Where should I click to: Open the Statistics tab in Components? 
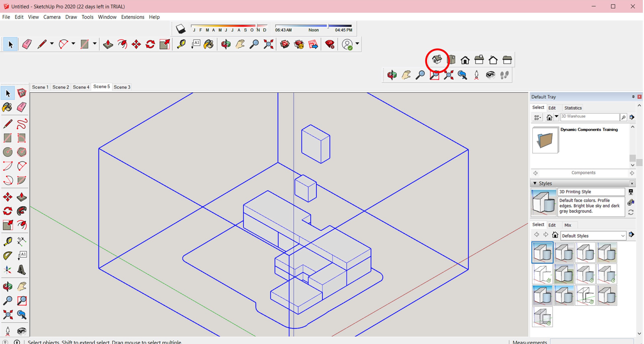pyautogui.click(x=573, y=108)
